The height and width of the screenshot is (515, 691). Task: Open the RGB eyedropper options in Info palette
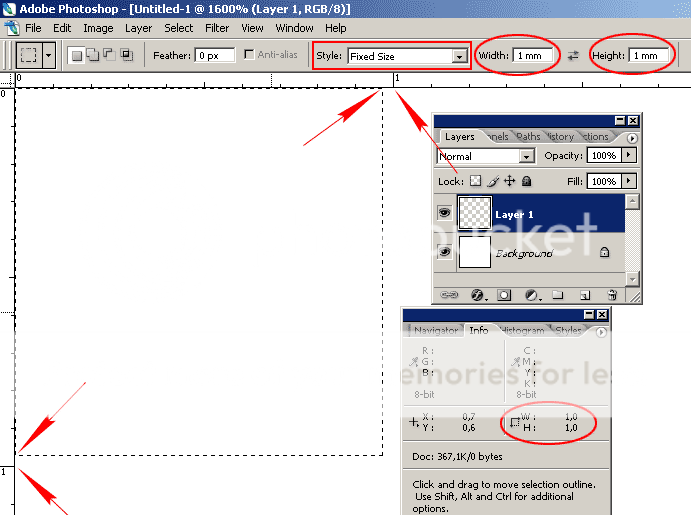tap(414, 362)
